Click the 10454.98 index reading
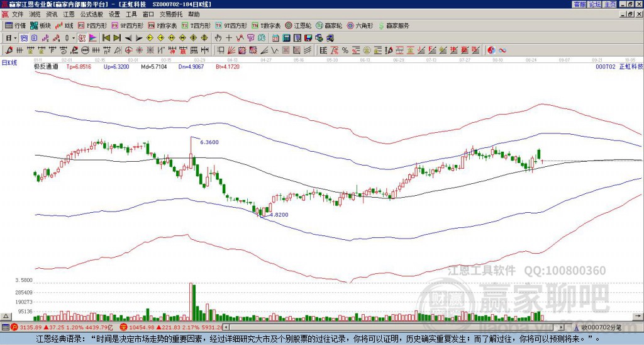The width and height of the screenshot is (644, 345). 140,327
